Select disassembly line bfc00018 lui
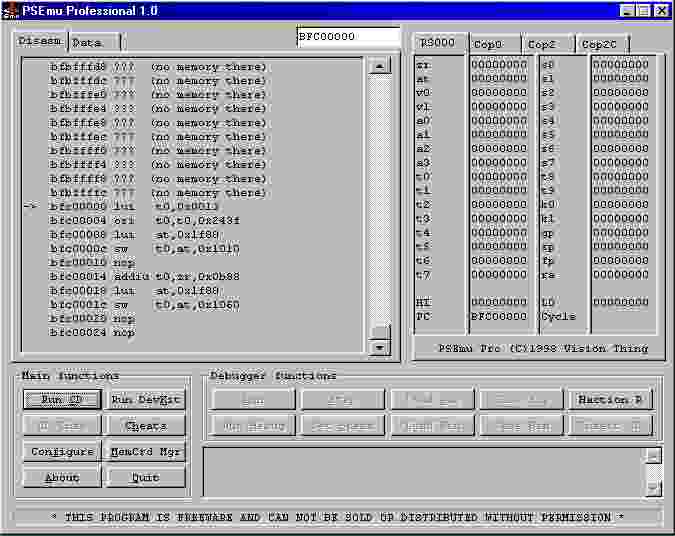 (x=134, y=291)
